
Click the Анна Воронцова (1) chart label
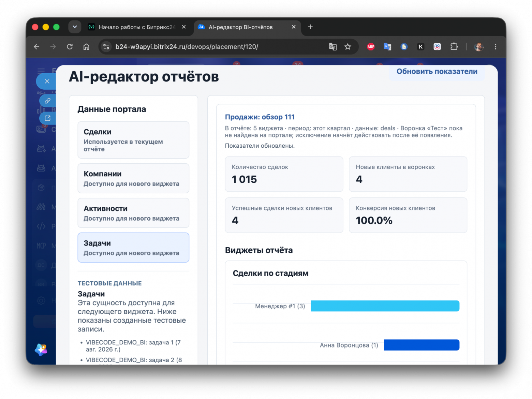(x=349, y=345)
